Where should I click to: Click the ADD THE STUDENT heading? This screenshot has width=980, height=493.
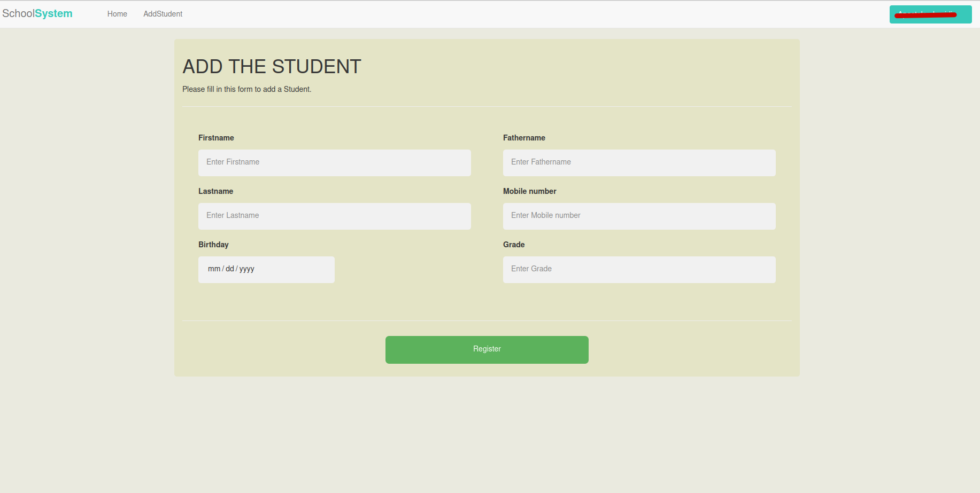(x=272, y=66)
